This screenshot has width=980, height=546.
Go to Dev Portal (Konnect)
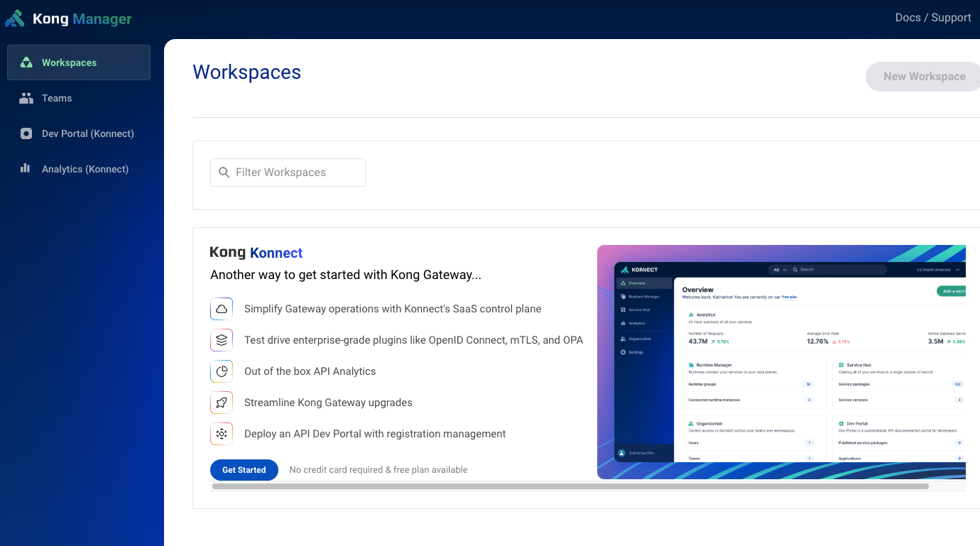point(79,133)
